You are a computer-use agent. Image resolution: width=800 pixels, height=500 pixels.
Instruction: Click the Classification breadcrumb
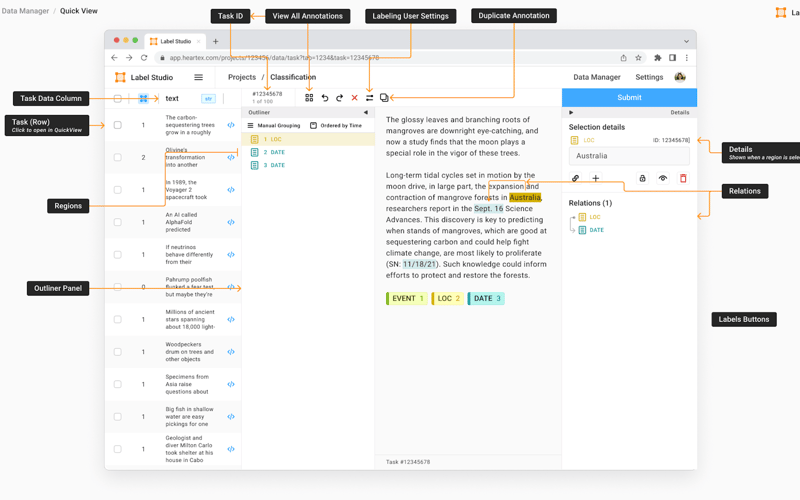pyautogui.click(x=293, y=77)
